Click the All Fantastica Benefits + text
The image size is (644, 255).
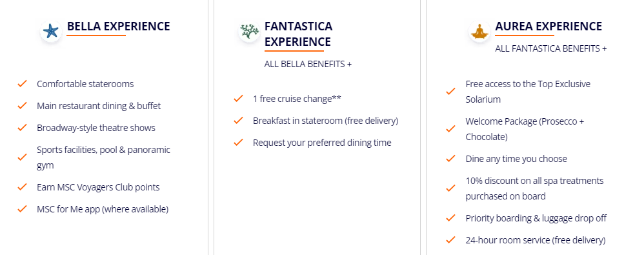551,48
